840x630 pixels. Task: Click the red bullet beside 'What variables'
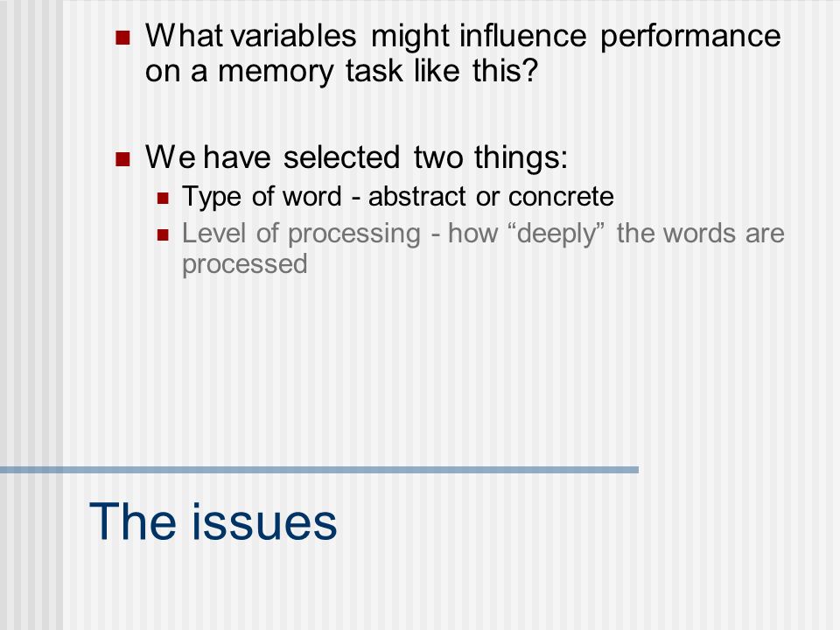click(122, 38)
